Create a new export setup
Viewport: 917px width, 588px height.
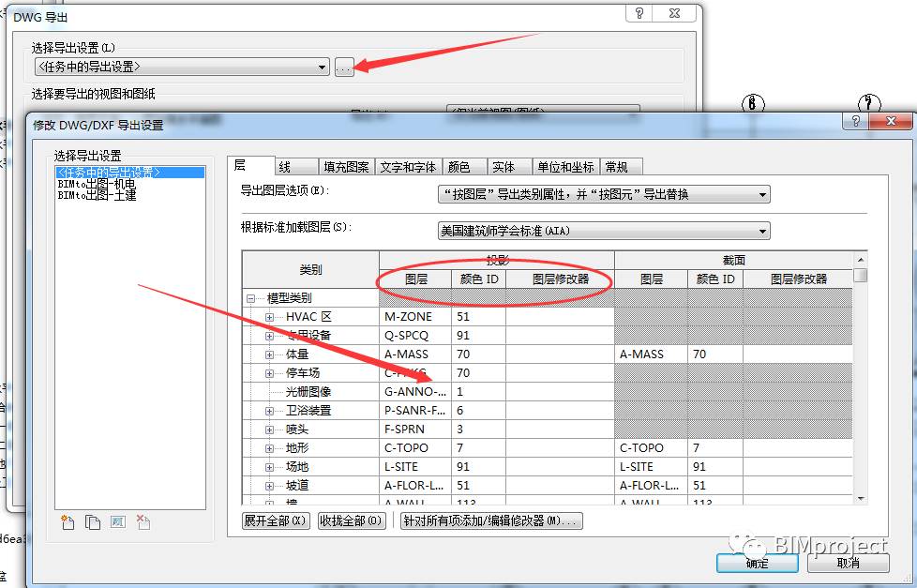(68, 522)
